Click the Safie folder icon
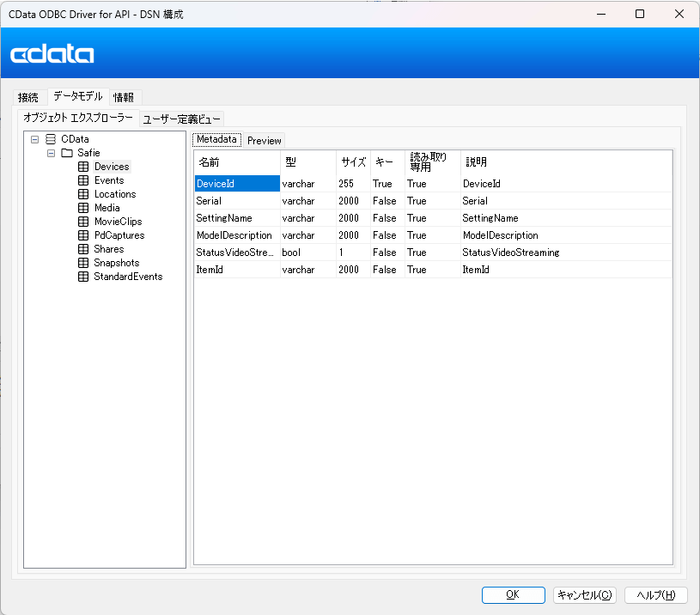Screen dimensions: 700x615 [x=66, y=153]
